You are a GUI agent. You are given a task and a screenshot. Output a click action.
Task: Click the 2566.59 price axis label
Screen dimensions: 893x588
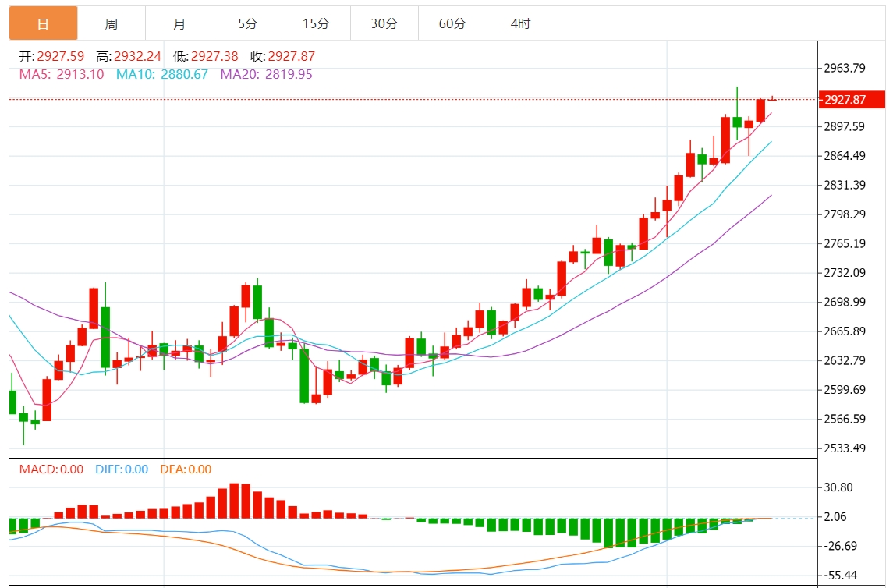click(845, 419)
